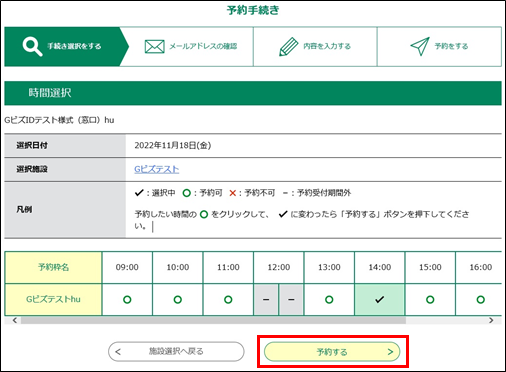This screenshot has height=372, width=506.
Task: Click the envelope icon for mail address step
Action: pyautogui.click(x=155, y=46)
